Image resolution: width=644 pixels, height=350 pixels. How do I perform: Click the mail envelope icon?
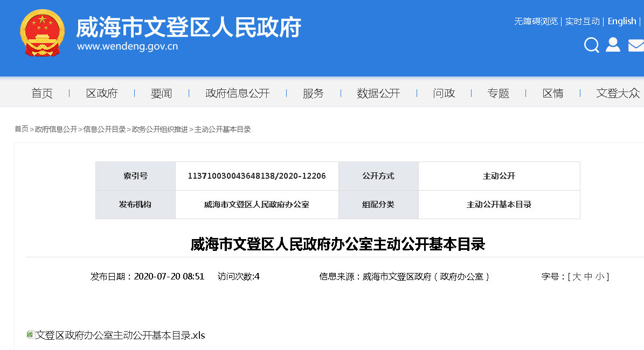636,45
